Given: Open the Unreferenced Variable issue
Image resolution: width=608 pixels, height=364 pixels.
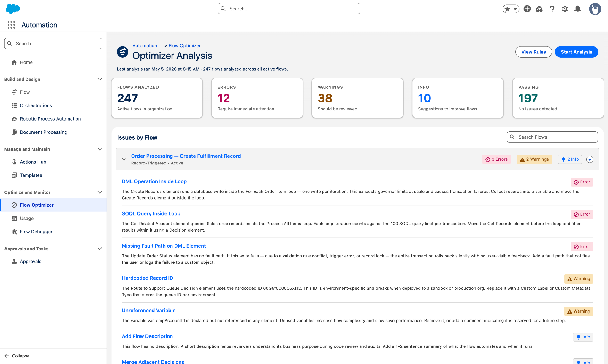Looking at the screenshot, I should pos(149,310).
